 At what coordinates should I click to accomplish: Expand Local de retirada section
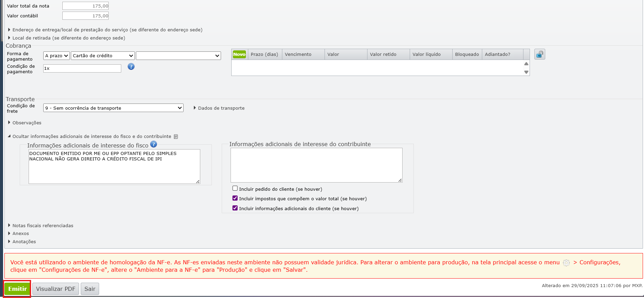pyautogui.click(x=66, y=38)
